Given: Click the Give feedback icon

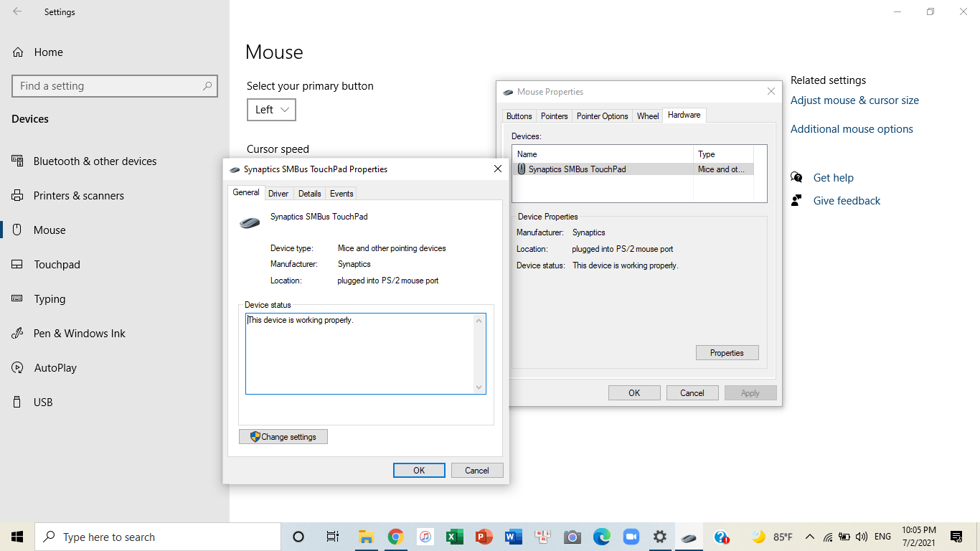Looking at the screenshot, I should click(x=796, y=201).
